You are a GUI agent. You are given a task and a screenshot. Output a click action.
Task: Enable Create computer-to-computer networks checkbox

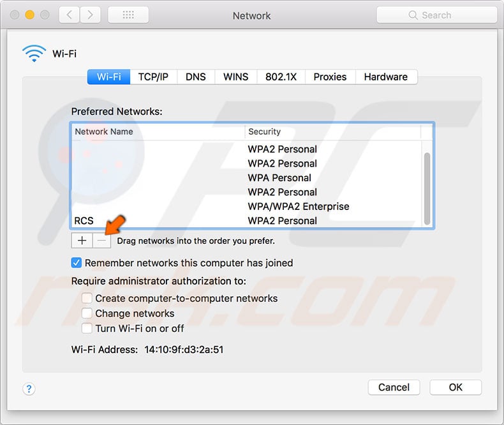[87, 298]
